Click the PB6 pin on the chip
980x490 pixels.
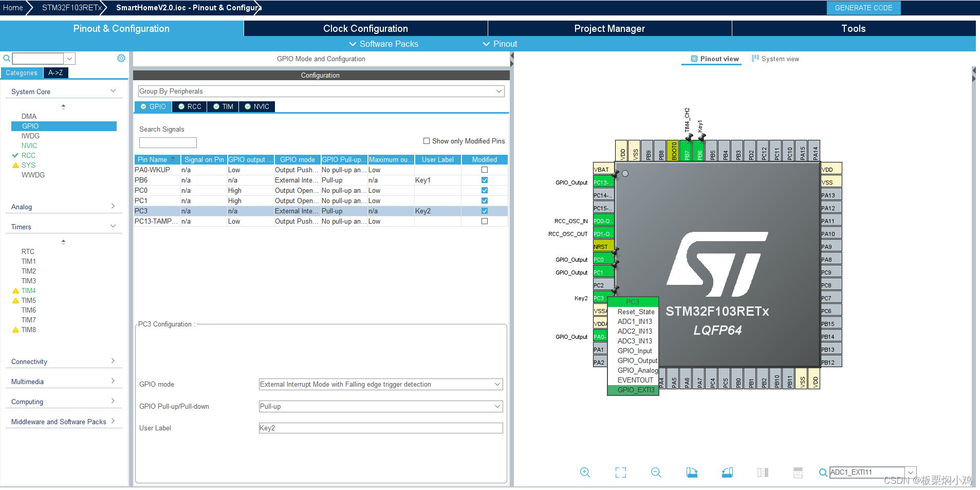point(699,151)
